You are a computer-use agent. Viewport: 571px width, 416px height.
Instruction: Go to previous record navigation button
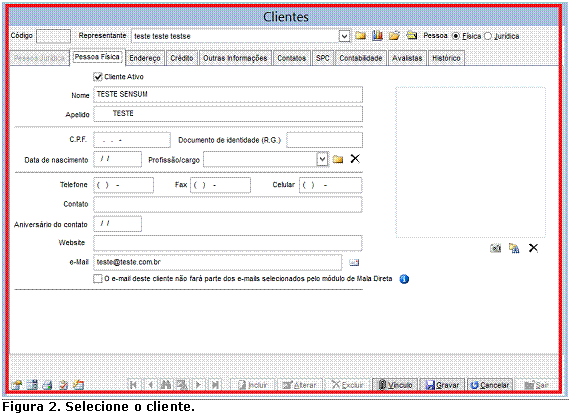click(x=150, y=385)
